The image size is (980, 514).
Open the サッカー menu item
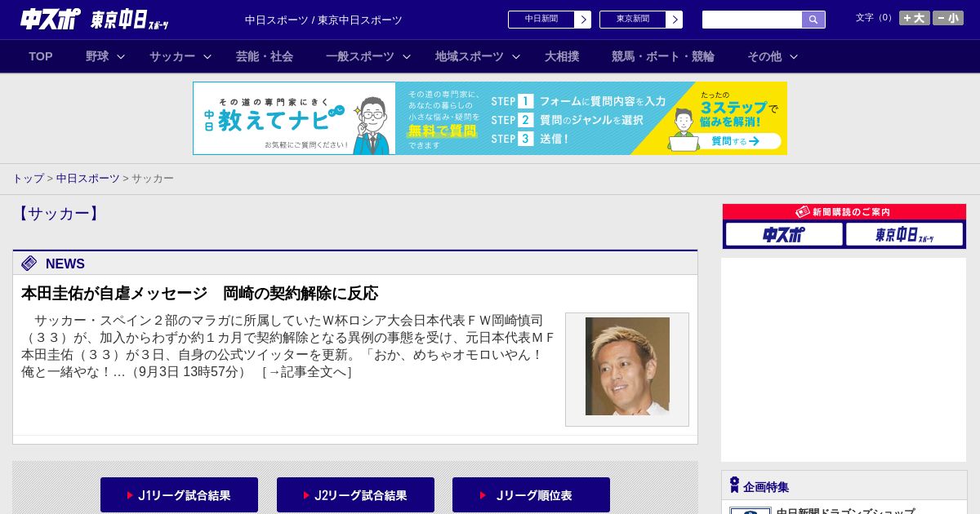[172, 56]
